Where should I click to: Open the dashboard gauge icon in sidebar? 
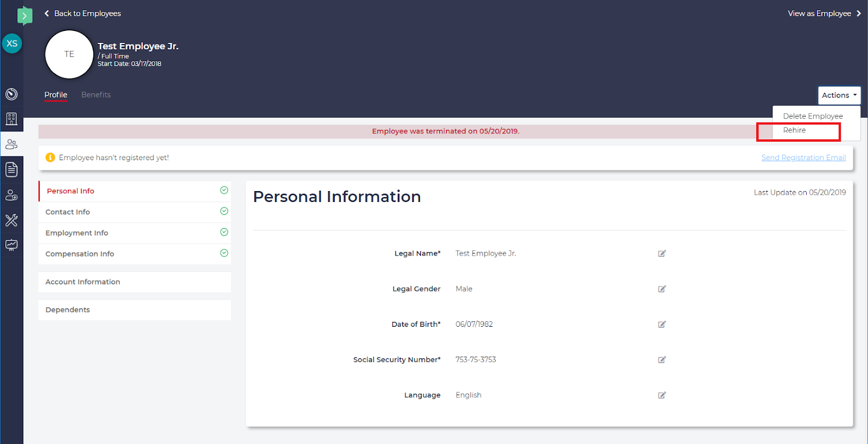point(11,94)
